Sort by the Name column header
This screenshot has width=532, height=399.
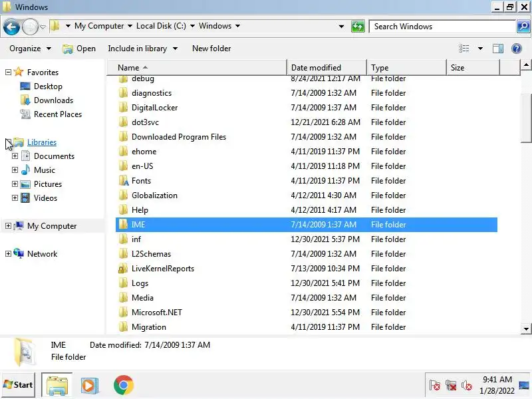[x=197, y=68]
